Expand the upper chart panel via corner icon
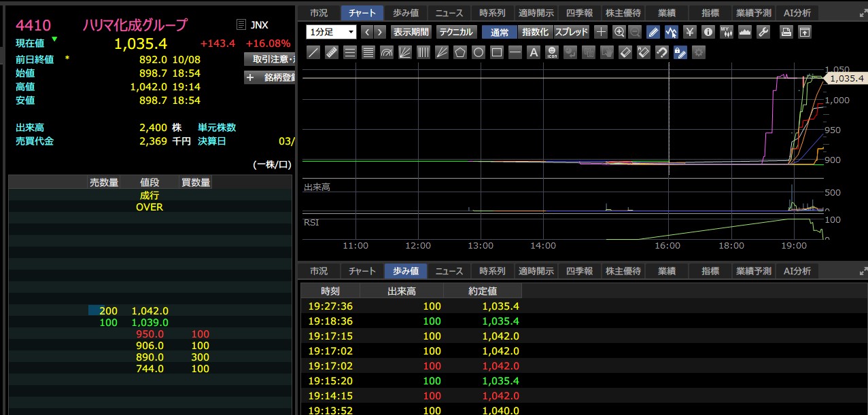Screen dimensions: 868x415 pyautogui.click(x=863, y=13)
